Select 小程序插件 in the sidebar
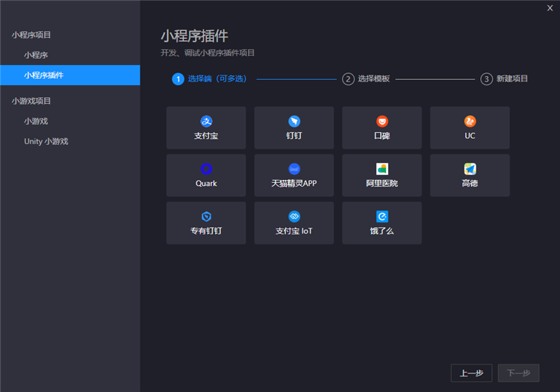 (x=43, y=75)
